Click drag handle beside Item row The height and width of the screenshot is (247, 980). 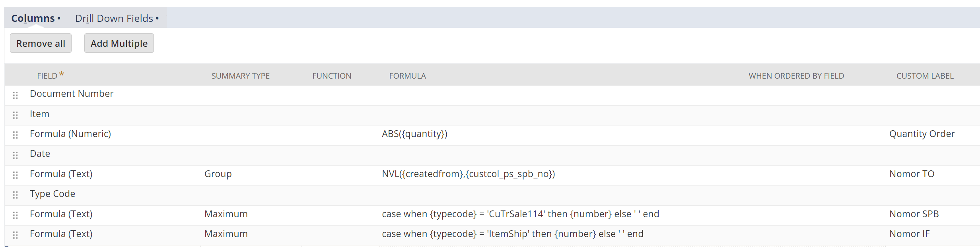16,115
